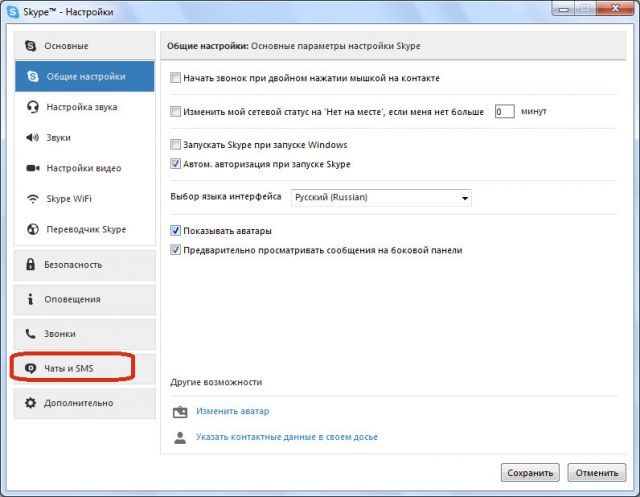
Task: Uncheck Показывать аватары option
Action: point(175,231)
